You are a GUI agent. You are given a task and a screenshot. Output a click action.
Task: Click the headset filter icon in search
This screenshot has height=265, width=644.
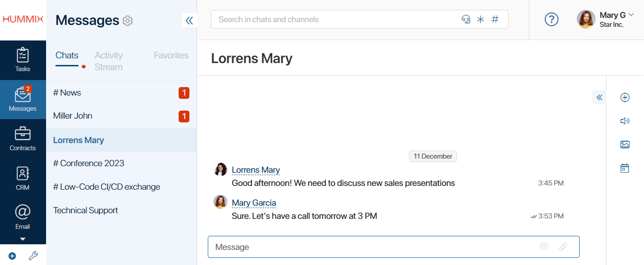(466, 19)
